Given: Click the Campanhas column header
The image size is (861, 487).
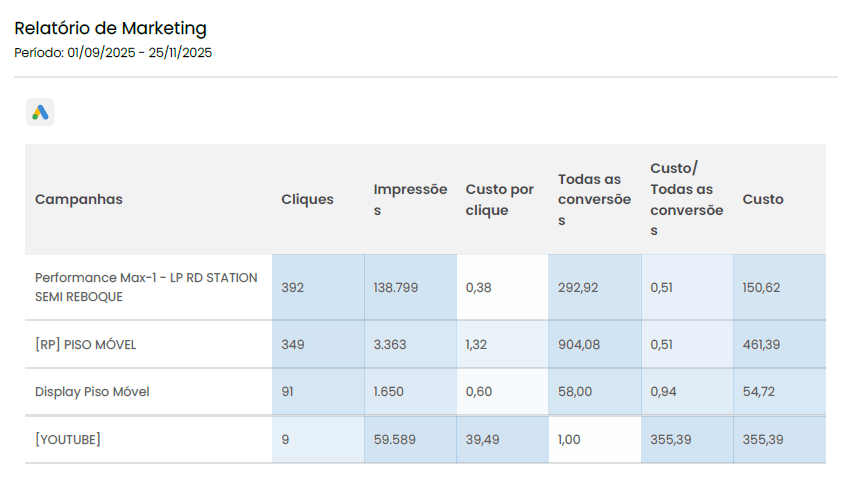Looking at the screenshot, I should 79,199.
